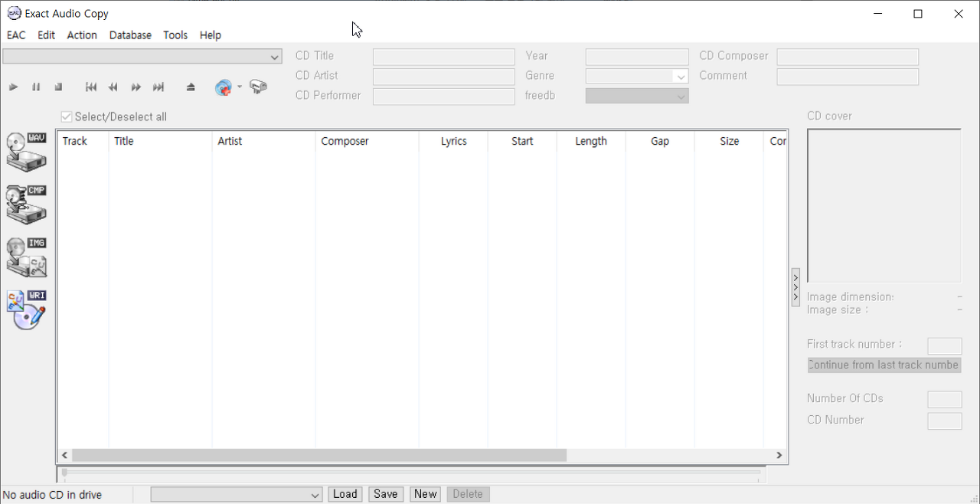The width and height of the screenshot is (980, 504).
Task: Click the horizontal scrollbar thumb
Action: [319, 455]
